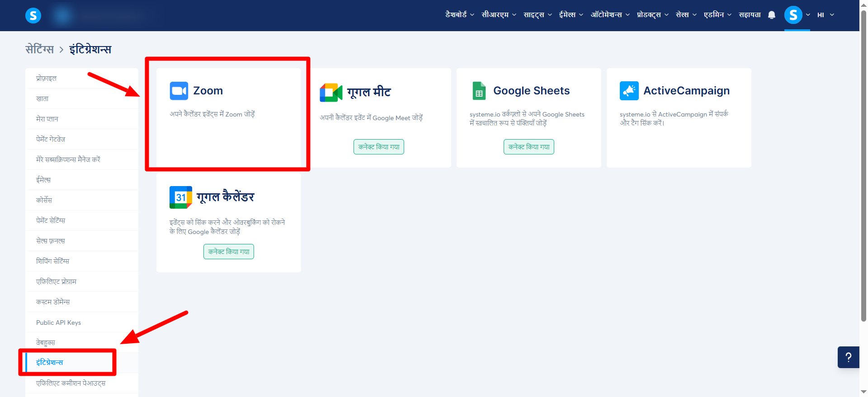Open the Google Sheets integration title
Viewport: 868px width, 397px height.
tap(532, 91)
